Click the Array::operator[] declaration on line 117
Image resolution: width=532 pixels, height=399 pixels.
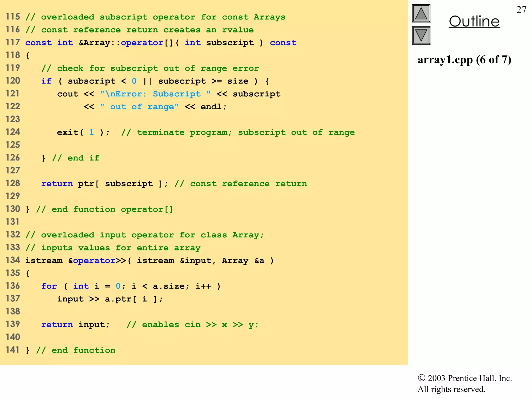pos(161,43)
